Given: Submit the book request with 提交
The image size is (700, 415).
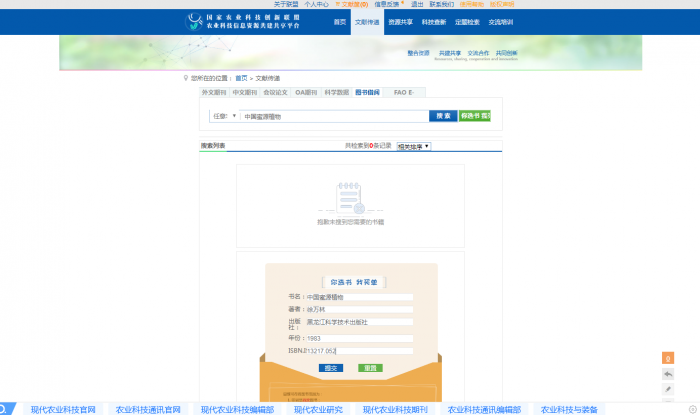Looking at the screenshot, I should click(x=331, y=368).
